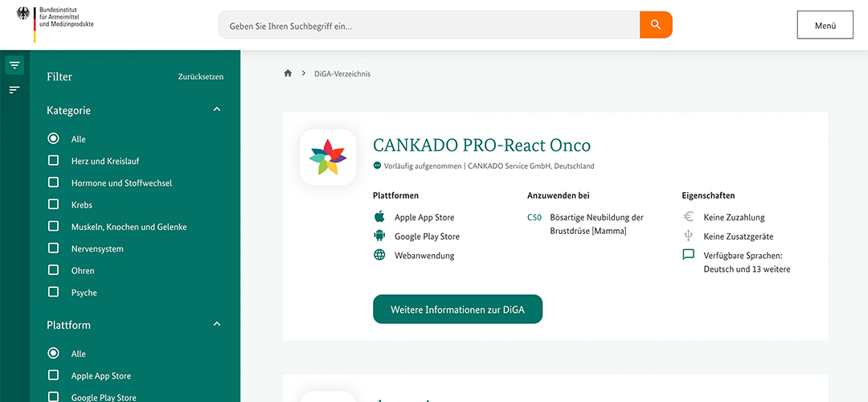This screenshot has width=868, height=402.
Task: Select the Alle radio under Plattform
Action: (53, 353)
